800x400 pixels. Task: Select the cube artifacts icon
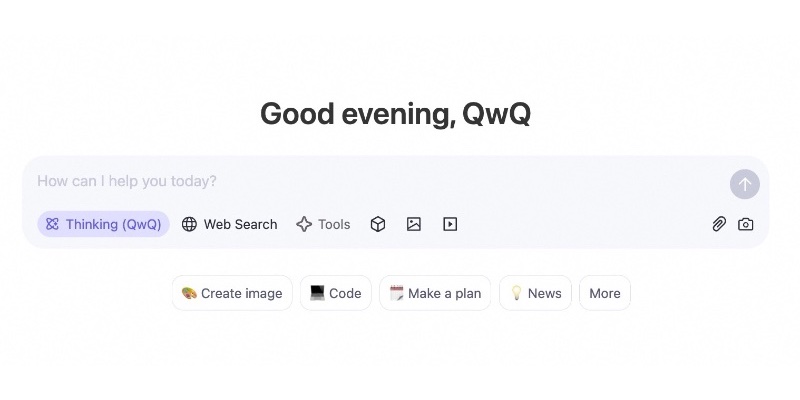tap(378, 224)
